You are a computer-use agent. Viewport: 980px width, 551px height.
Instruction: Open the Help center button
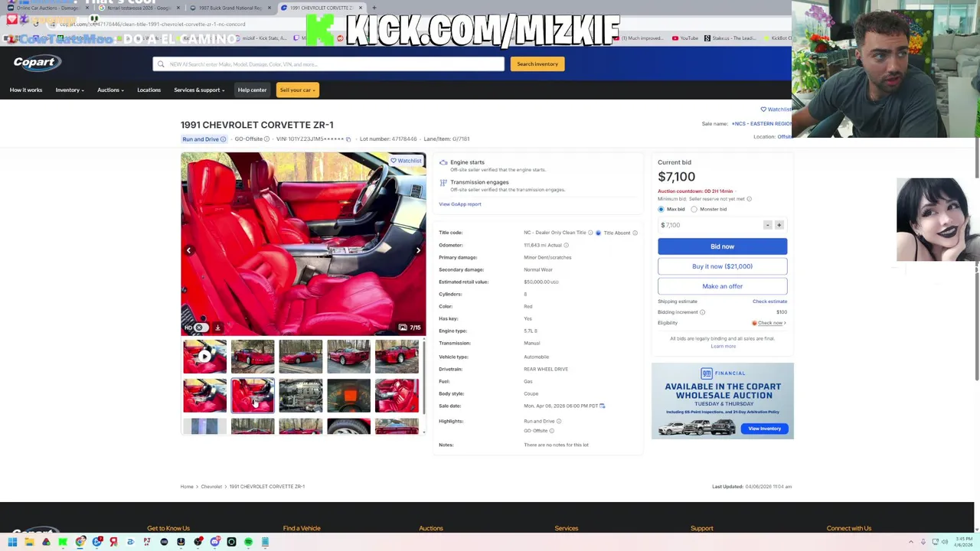pyautogui.click(x=252, y=90)
